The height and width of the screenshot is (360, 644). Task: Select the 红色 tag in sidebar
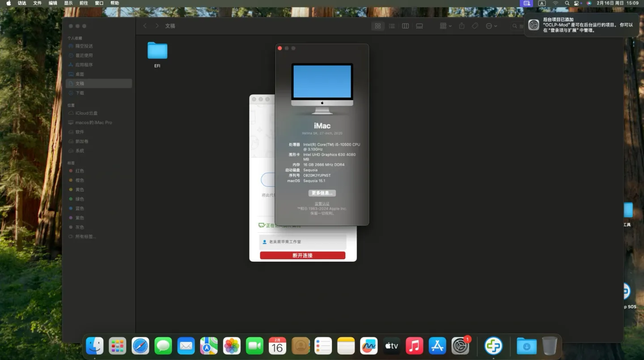(x=80, y=171)
